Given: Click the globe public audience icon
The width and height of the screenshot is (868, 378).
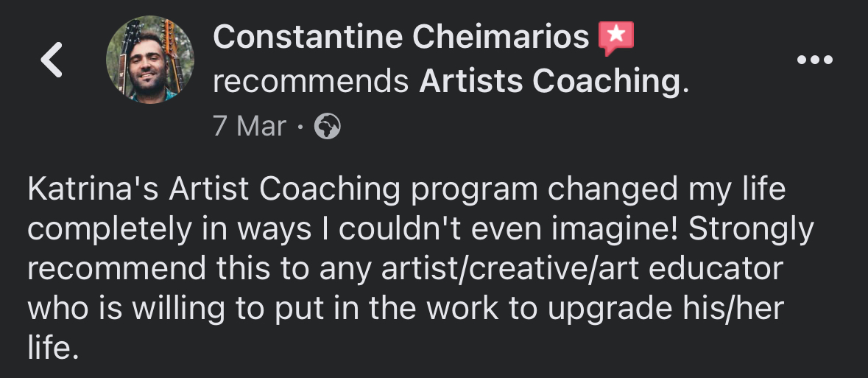Looking at the screenshot, I should 328,127.
